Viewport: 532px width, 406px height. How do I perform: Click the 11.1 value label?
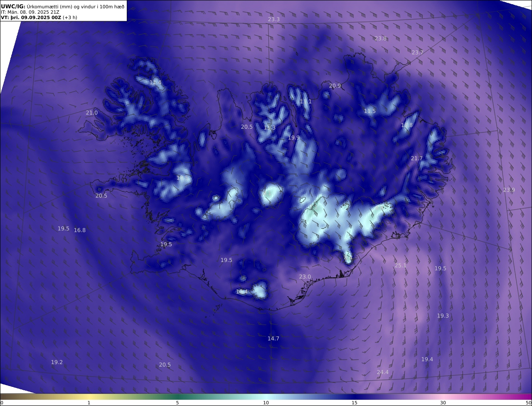[x=305, y=102]
